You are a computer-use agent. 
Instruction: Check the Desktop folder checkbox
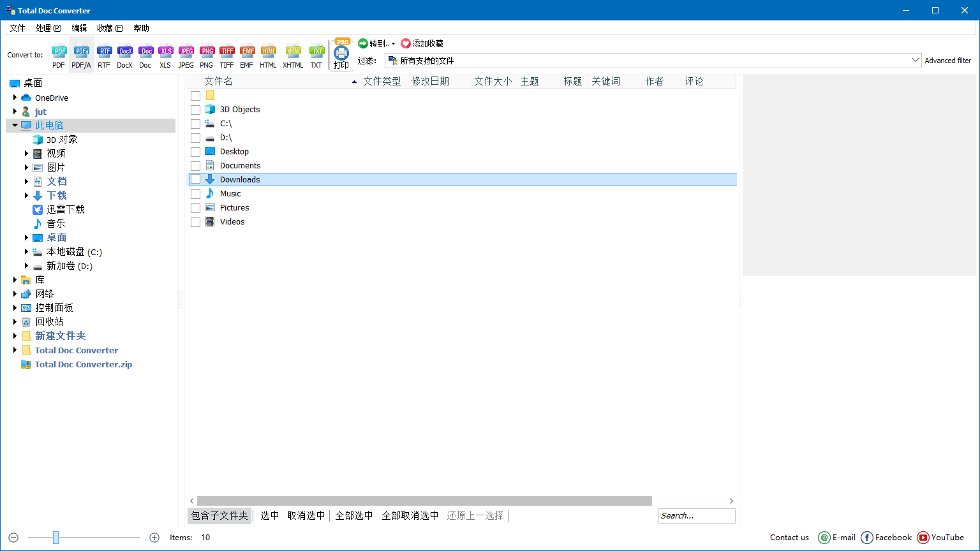(196, 152)
